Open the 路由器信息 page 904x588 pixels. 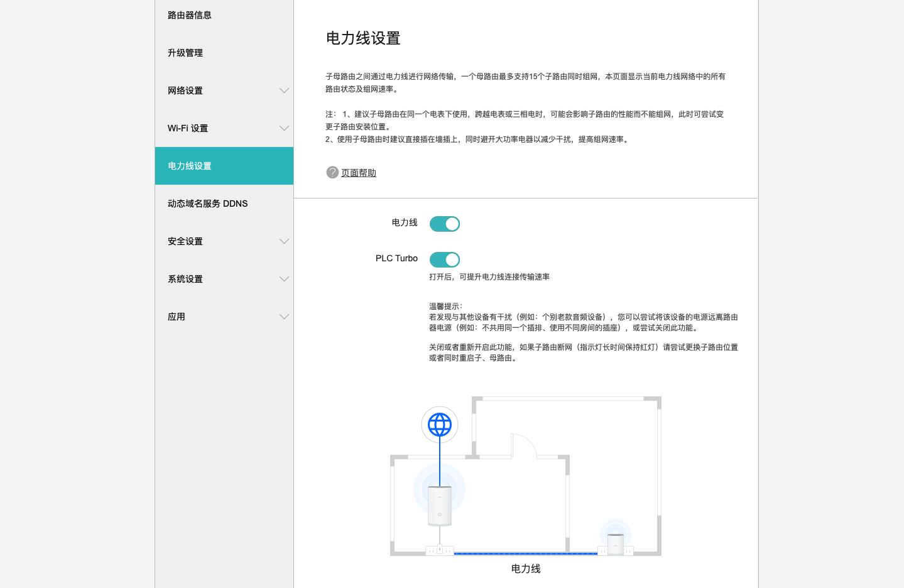point(190,15)
